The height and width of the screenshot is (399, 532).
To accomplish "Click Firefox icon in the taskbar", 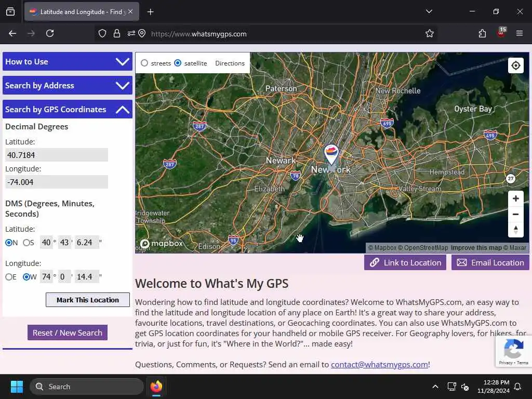I will click(156, 387).
